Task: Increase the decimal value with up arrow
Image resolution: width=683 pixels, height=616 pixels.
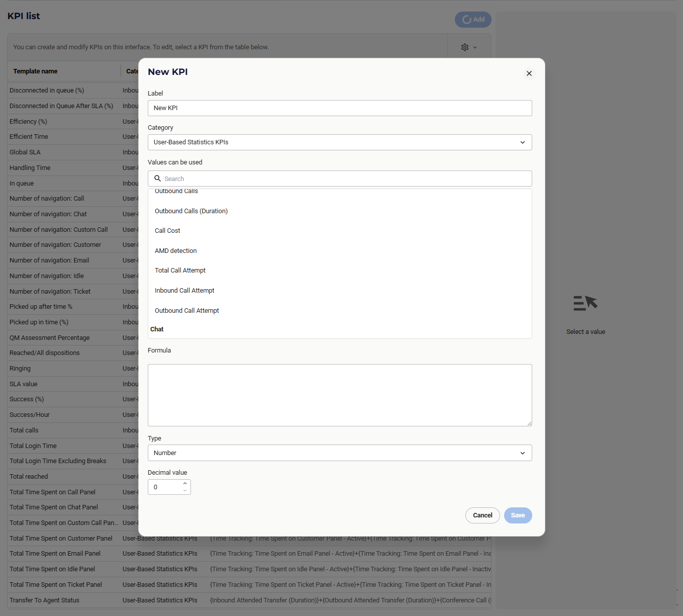Action: (x=185, y=484)
